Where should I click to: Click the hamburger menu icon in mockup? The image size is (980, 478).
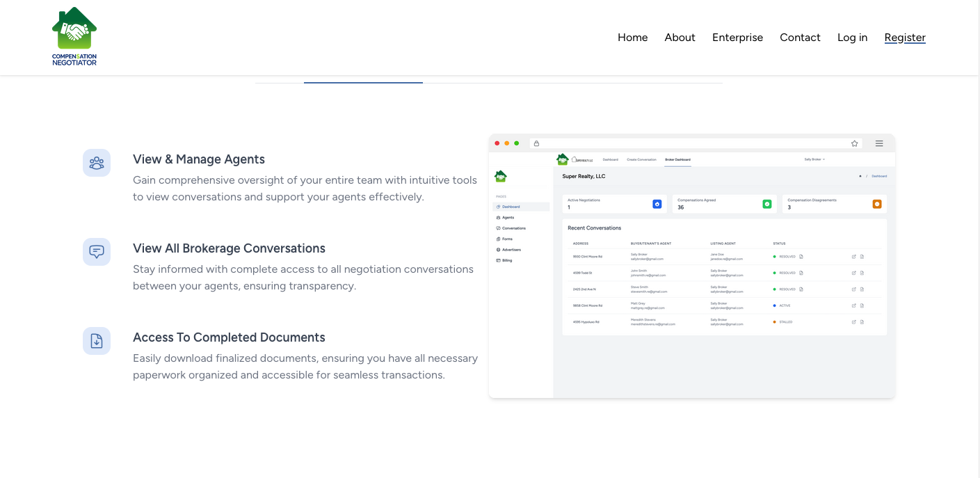tap(879, 143)
